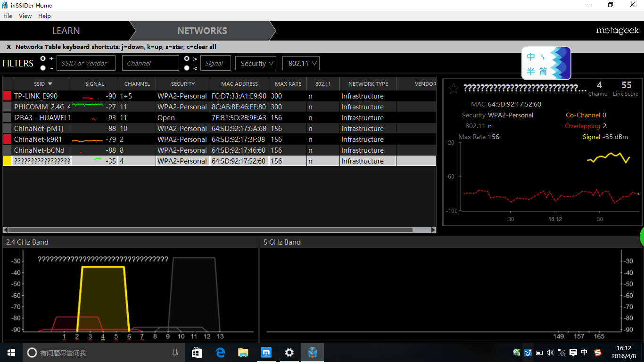Viewport: 644px width, 362px height.
Task: Open the clock showing 16:12
Action: [624, 353]
